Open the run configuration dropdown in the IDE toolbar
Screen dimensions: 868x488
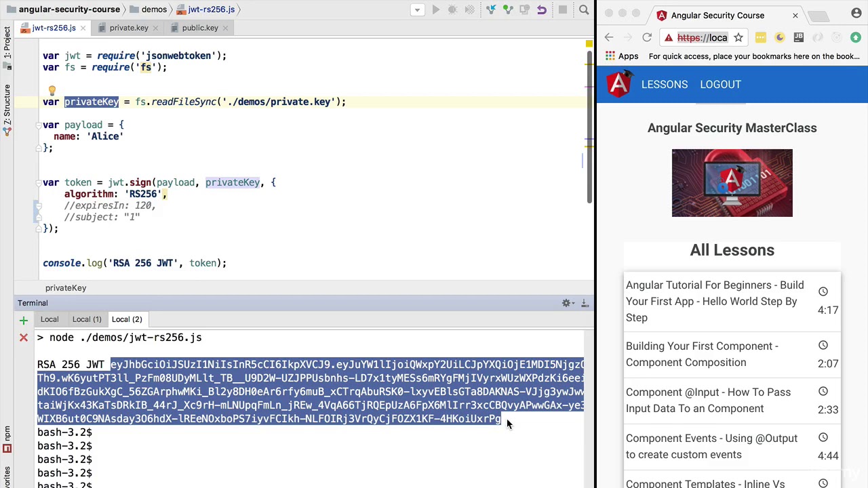[x=418, y=9]
